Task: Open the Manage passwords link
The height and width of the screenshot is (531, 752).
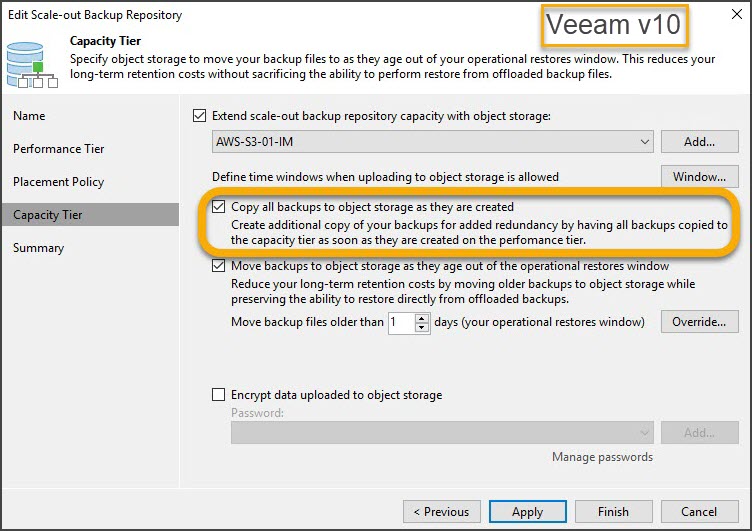Action: point(602,457)
